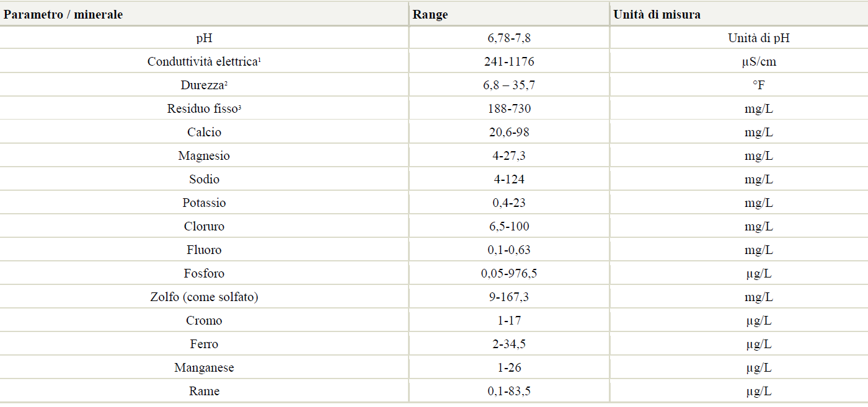
Task: Click the Fluoro range value 0,1-0,63
Action: tap(509, 250)
